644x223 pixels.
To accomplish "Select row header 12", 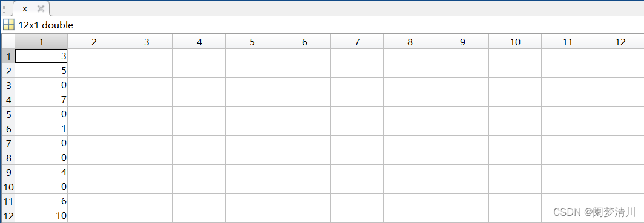I will tap(8, 216).
